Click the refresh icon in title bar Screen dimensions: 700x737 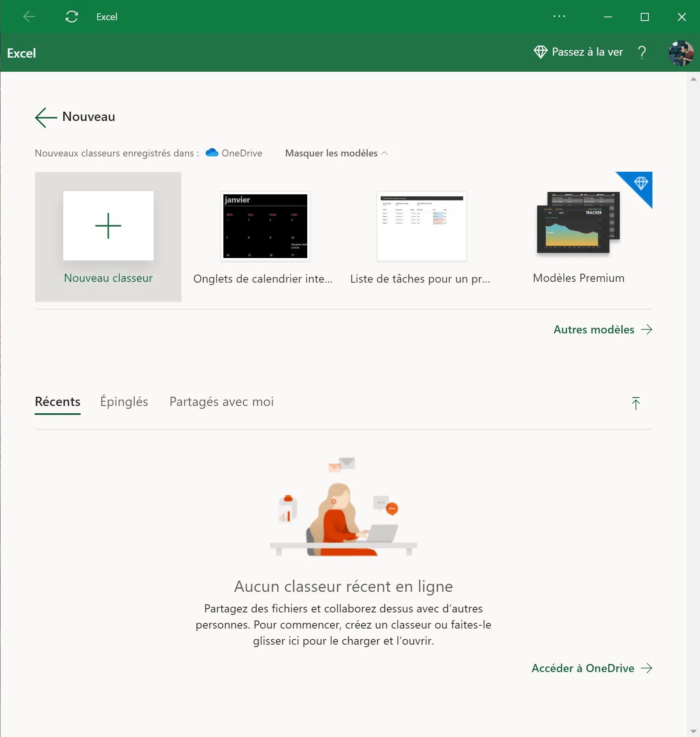pos(72,17)
